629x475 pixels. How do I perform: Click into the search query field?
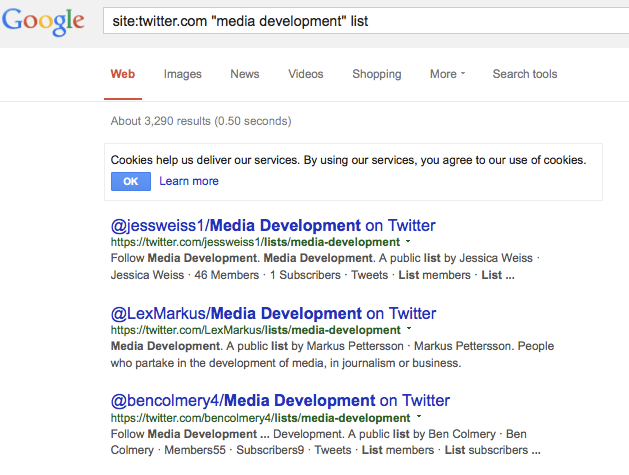(x=366, y=21)
